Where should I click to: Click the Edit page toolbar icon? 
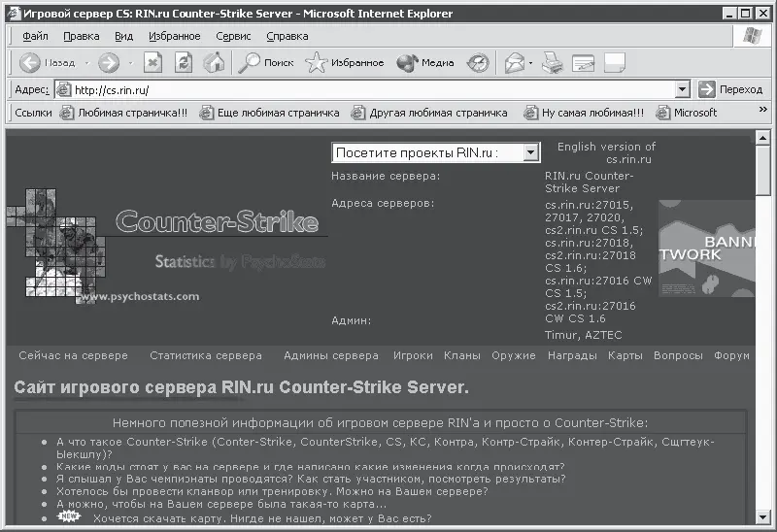point(584,63)
